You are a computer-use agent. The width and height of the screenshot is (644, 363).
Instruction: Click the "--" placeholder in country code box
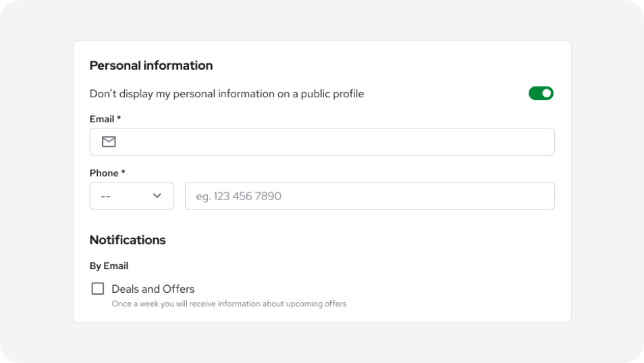click(x=105, y=197)
